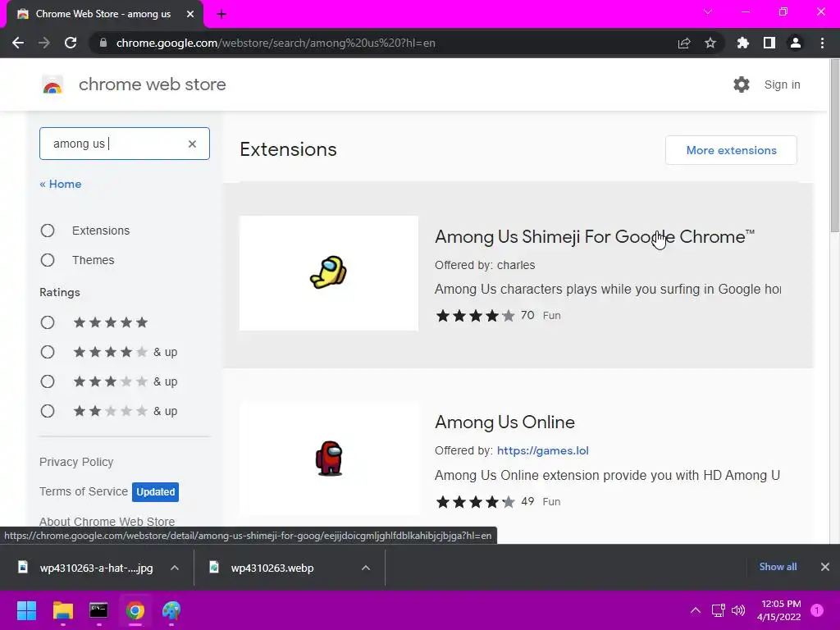Click the Sign in link
Screen dimensions: 840x630
click(x=782, y=84)
